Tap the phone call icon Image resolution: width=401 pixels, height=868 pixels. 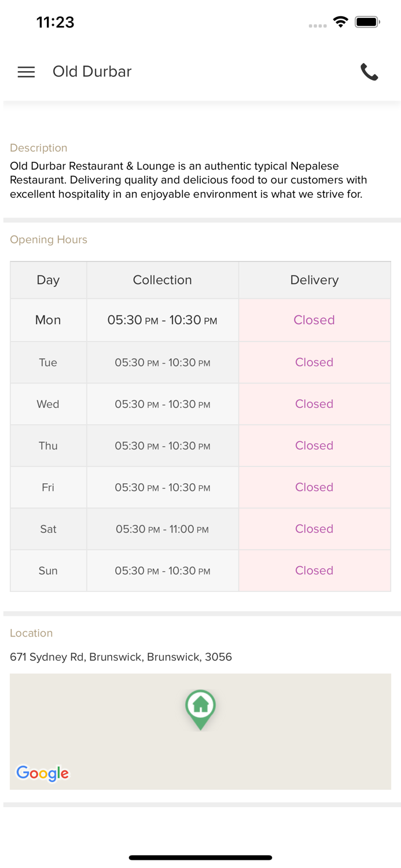pyautogui.click(x=369, y=72)
